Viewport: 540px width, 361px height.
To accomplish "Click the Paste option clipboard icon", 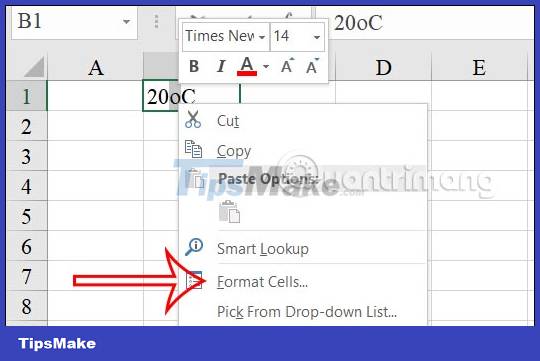I will click(x=229, y=212).
